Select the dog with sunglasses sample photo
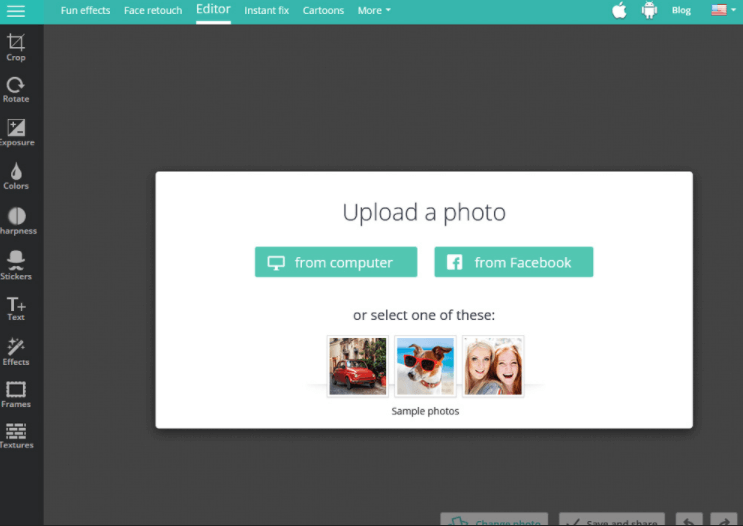 click(x=425, y=366)
